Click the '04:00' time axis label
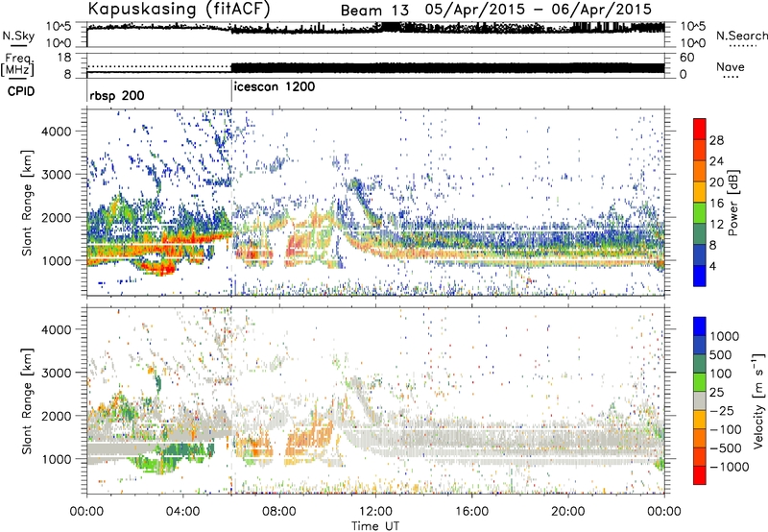The width and height of the screenshot is (768, 532). (x=182, y=512)
